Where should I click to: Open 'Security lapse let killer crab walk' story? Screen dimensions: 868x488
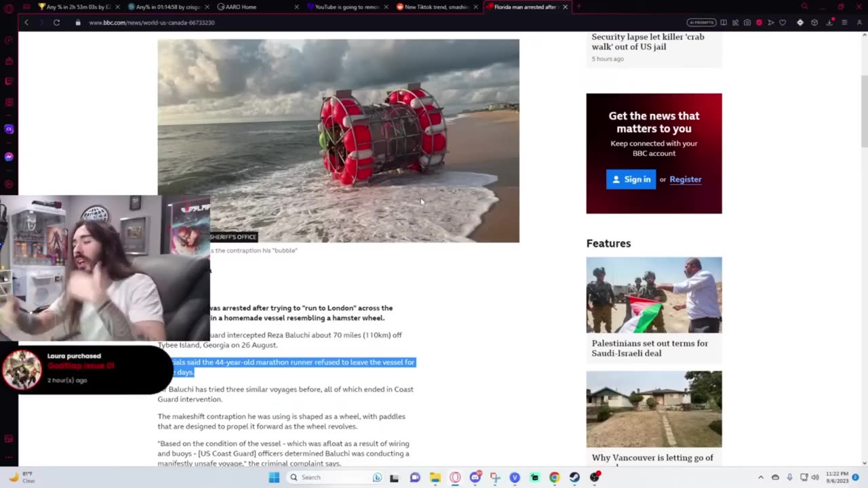[x=648, y=41]
